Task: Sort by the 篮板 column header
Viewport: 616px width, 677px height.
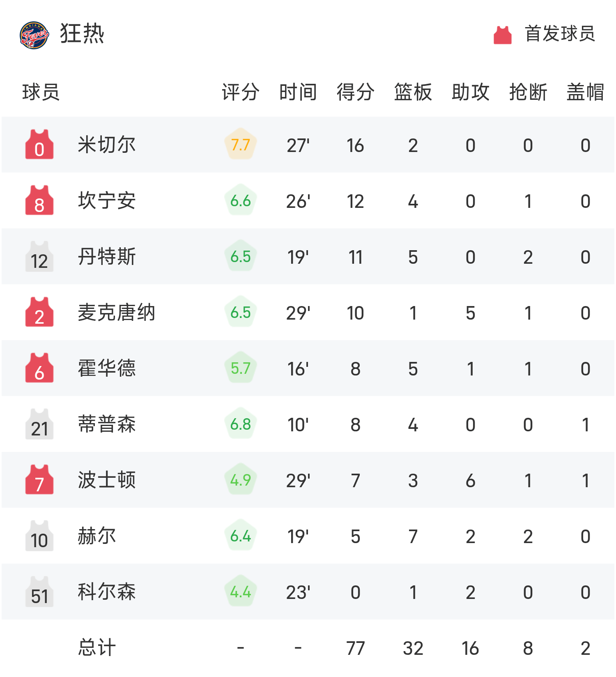Action: point(413,92)
